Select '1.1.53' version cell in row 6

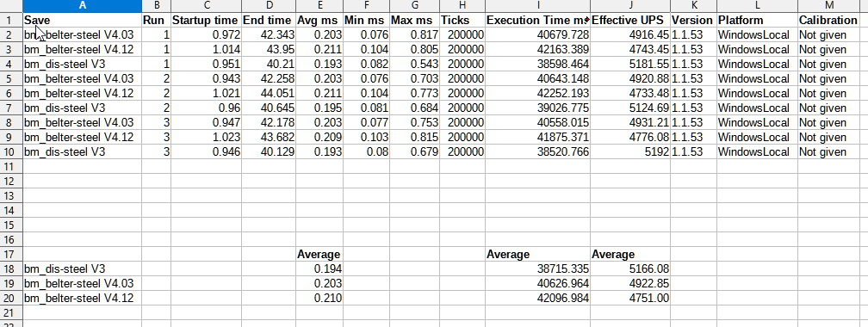694,93
